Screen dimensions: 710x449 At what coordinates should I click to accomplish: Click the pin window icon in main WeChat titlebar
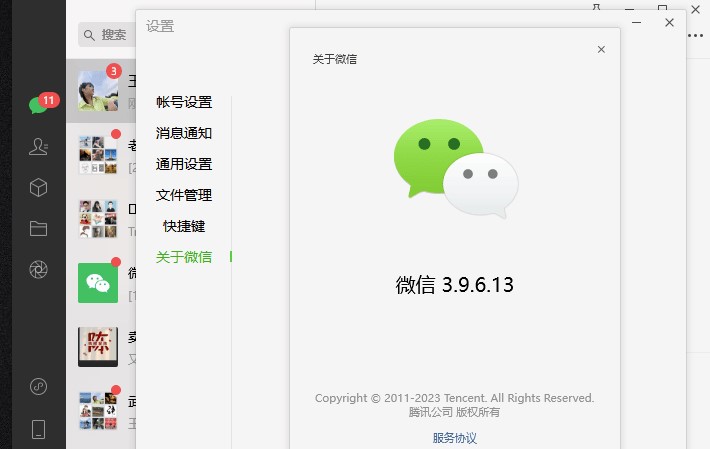point(596,6)
